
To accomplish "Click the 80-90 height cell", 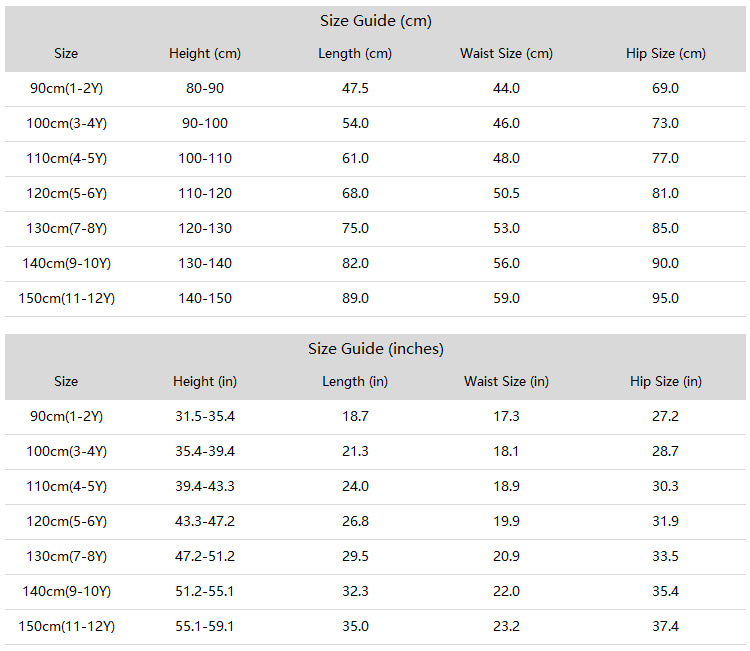I will 205,89.
